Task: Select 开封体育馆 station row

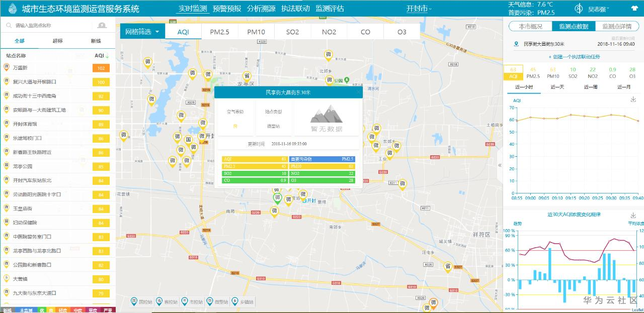Action: click(x=58, y=124)
